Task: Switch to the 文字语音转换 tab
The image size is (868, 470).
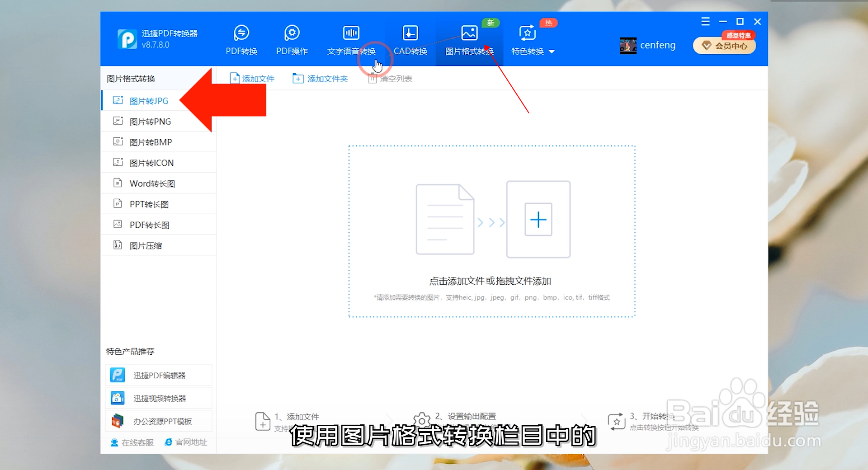Action: [x=351, y=40]
